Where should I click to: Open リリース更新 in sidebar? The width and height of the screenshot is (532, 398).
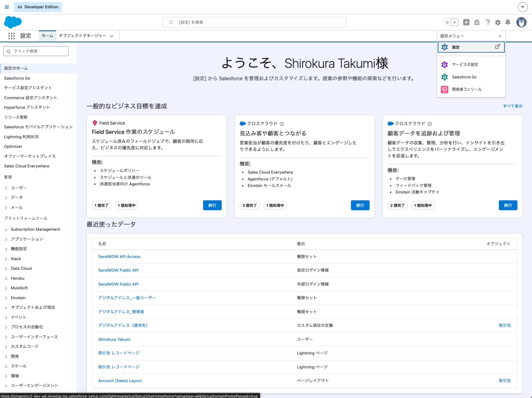[x=16, y=117]
